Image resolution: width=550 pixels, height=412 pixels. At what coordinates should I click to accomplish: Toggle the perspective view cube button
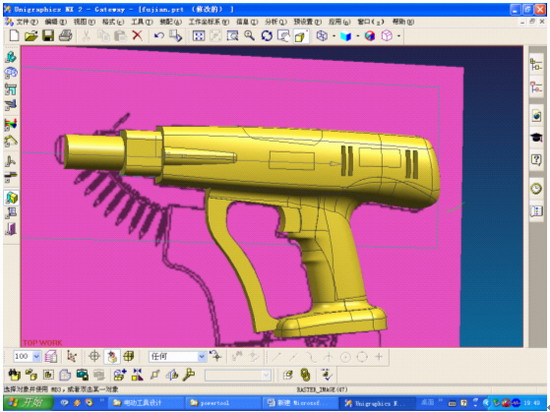pos(300,36)
